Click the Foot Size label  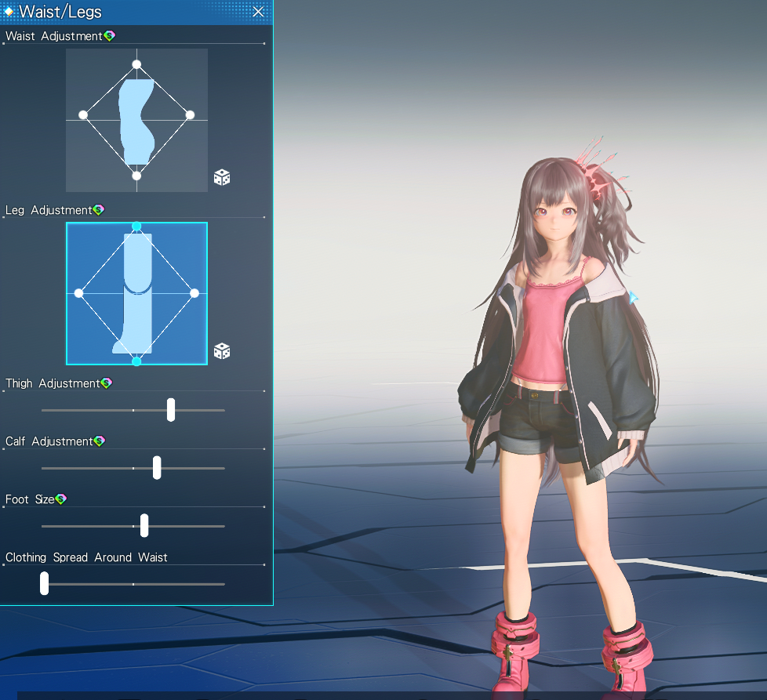click(30, 499)
